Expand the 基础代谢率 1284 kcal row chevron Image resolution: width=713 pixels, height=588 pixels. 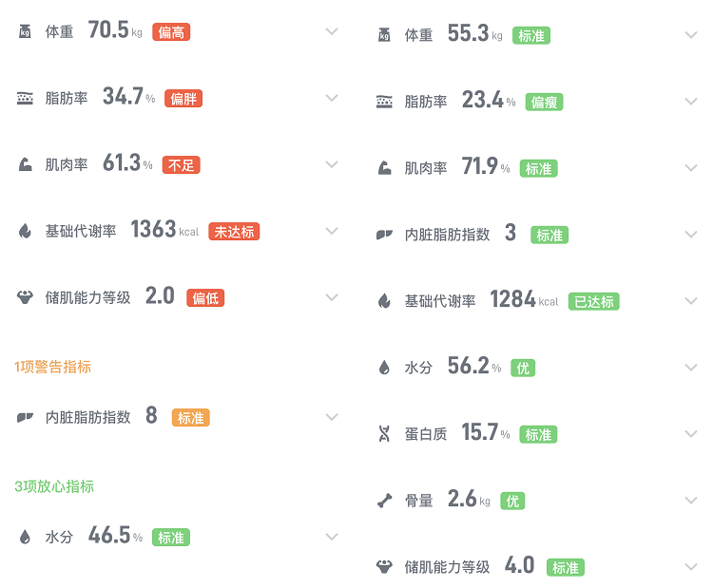[691, 301]
